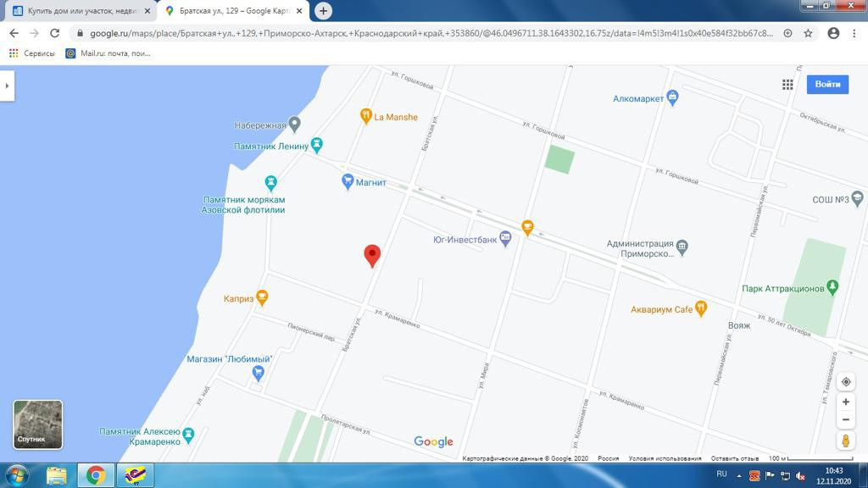Select the Памятник морякам Азовской флотилии marker
The height and width of the screenshot is (488, 868).
[270, 183]
